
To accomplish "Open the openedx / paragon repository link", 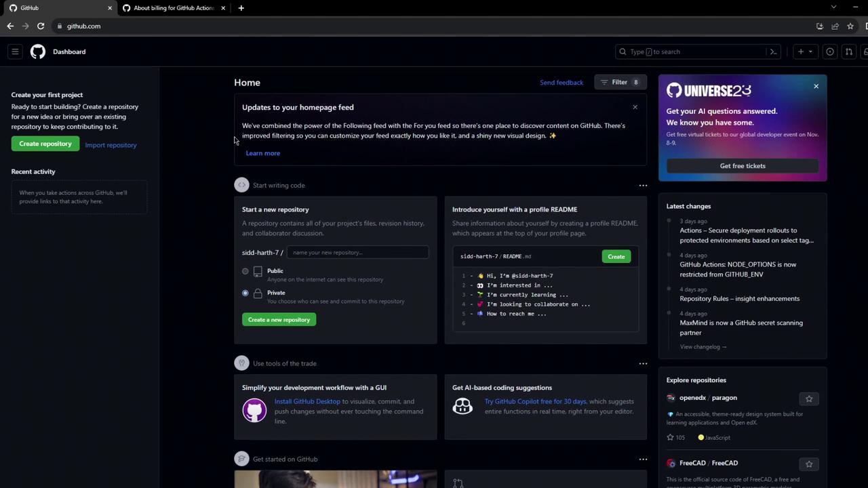I will coord(708,398).
